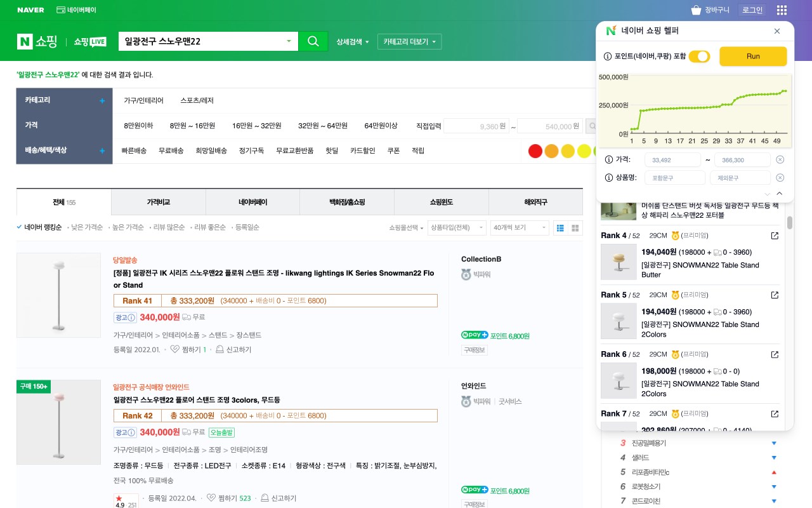The width and height of the screenshot is (812, 508).
Task: Click the NAVER logo link
Action: (x=30, y=10)
